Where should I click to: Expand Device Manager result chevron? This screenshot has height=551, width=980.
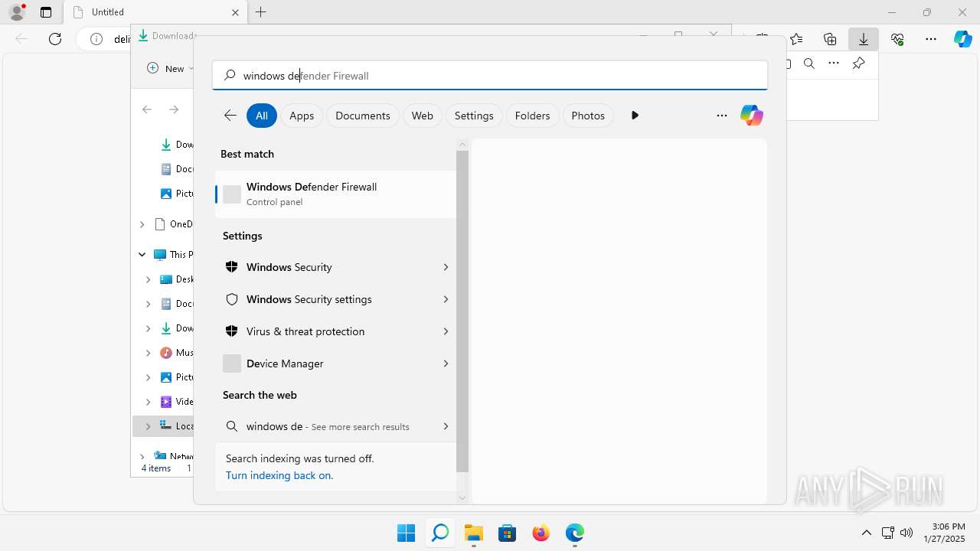(x=446, y=364)
